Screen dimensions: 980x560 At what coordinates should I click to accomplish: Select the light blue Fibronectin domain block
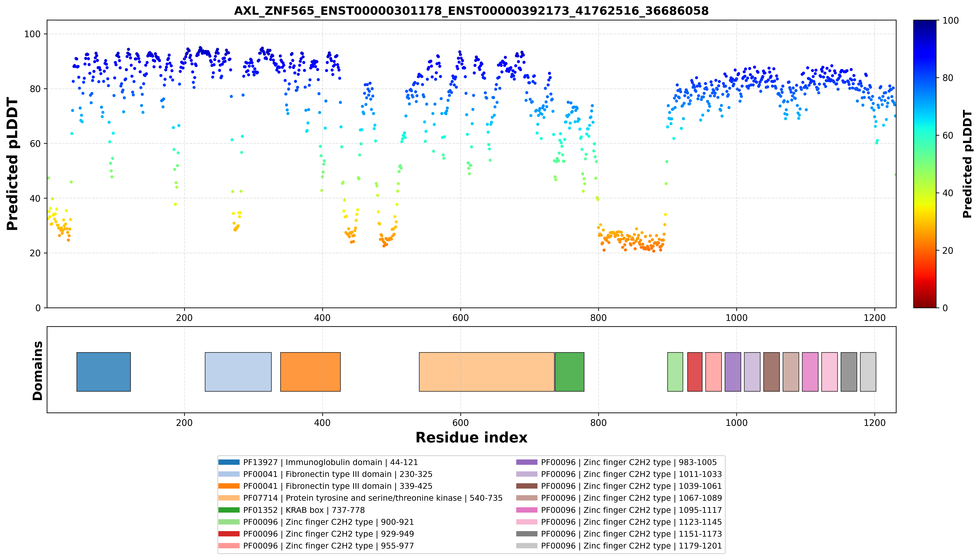coord(238,371)
